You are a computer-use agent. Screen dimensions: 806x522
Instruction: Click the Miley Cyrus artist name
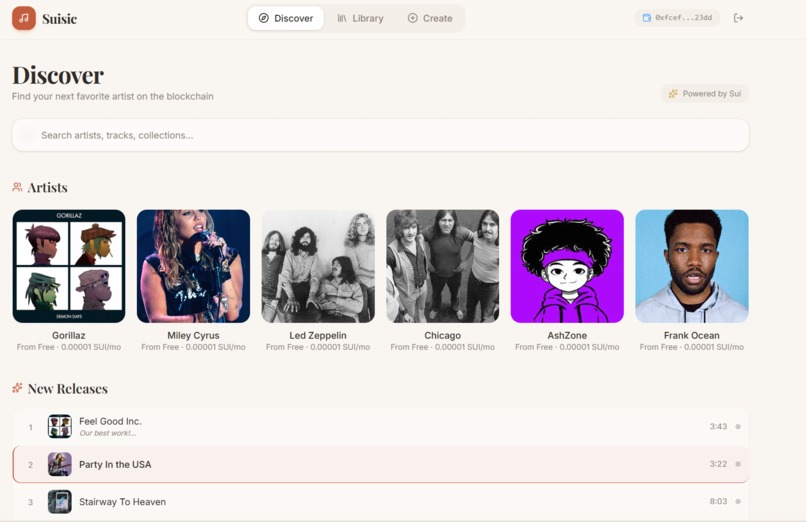(193, 335)
